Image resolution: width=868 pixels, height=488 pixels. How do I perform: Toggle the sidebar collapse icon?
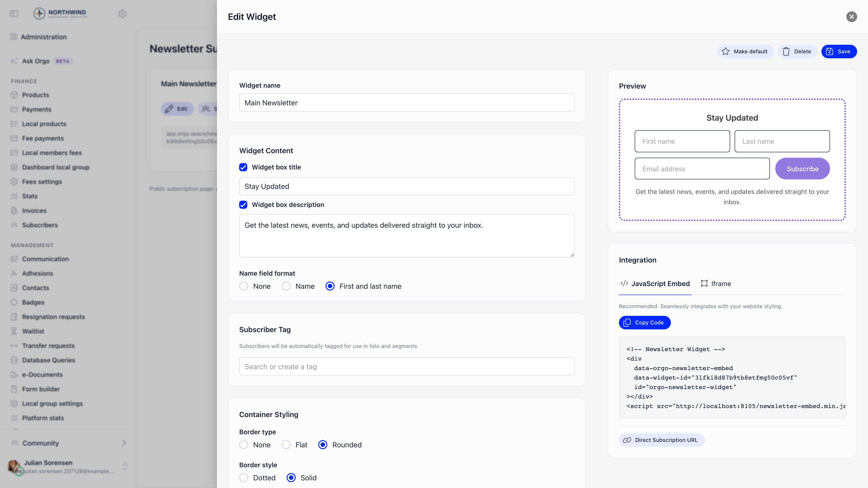click(14, 14)
